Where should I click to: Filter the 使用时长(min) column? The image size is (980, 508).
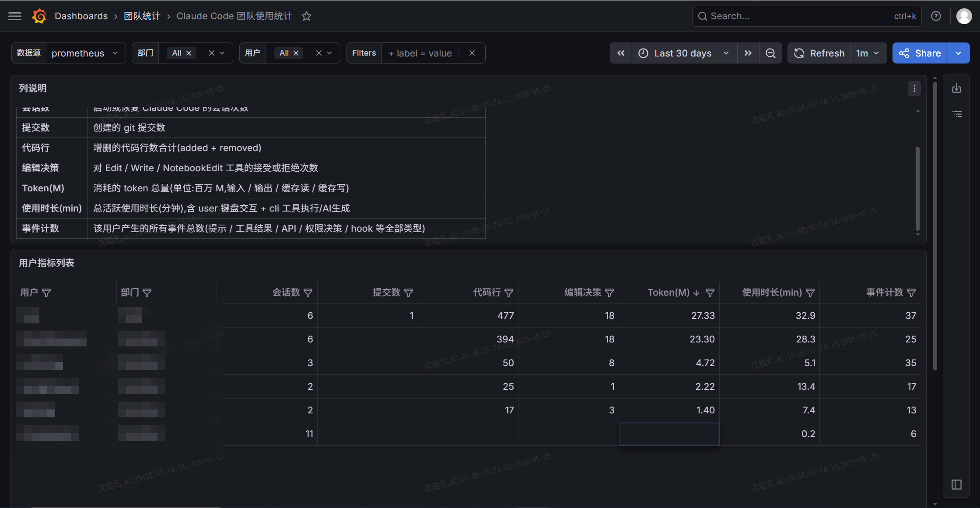tap(810, 293)
